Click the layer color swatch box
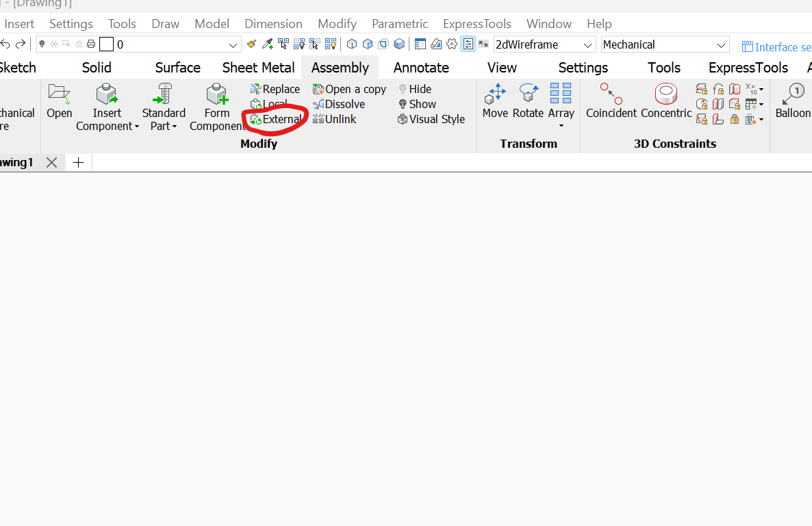The height and width of the screenshot is (526, 812). 106,44
